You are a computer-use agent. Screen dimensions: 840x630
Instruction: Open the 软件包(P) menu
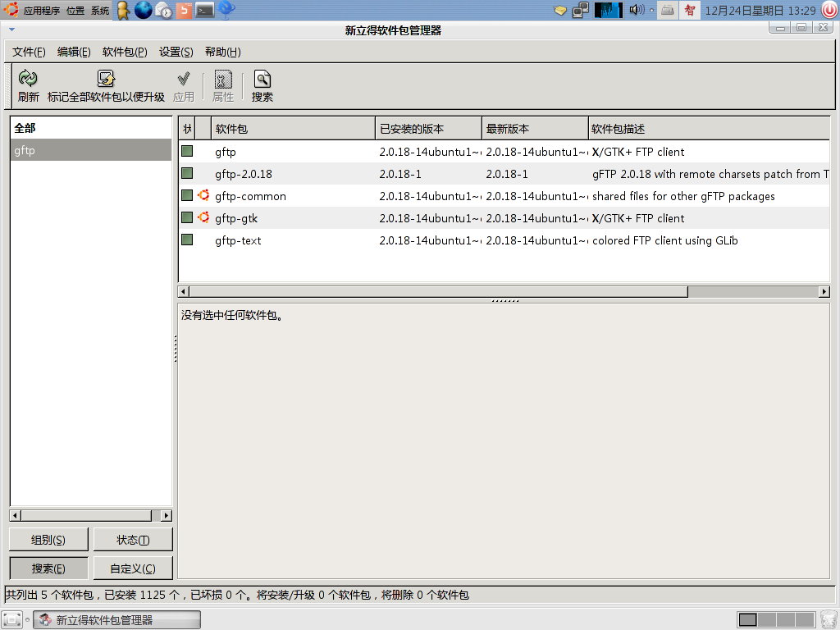pyautogui.click(x=125, y=52)
